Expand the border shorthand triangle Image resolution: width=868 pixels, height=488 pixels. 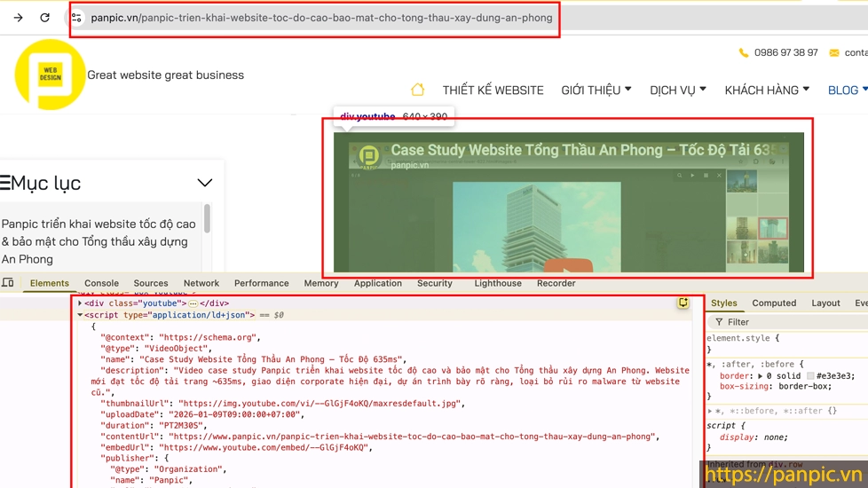coord(760,375)
